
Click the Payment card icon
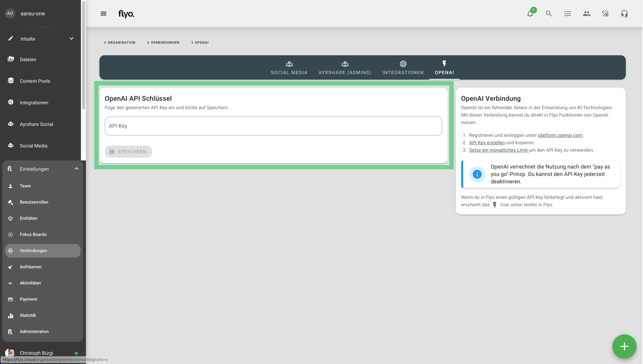[x=10, y=299]
